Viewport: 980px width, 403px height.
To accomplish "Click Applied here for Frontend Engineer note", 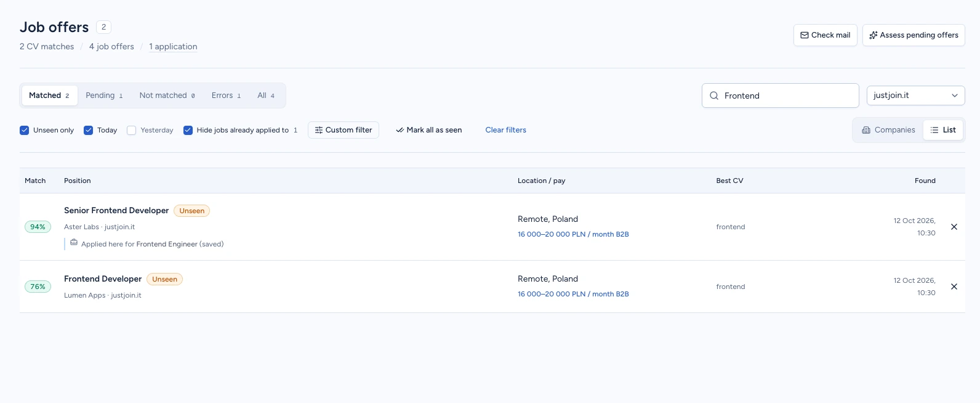I will tap(152, 244).
